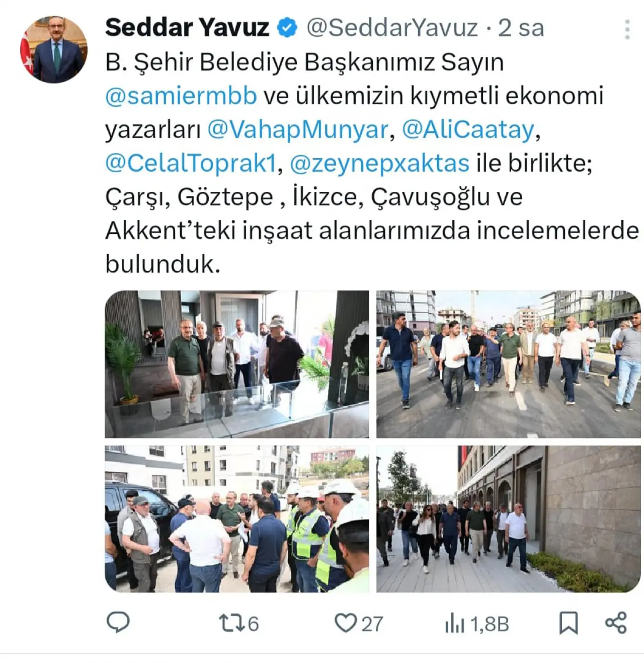Click the @SeddarYavuz handle
Viewport: 644px width, 663px height.
coord(392,28)
